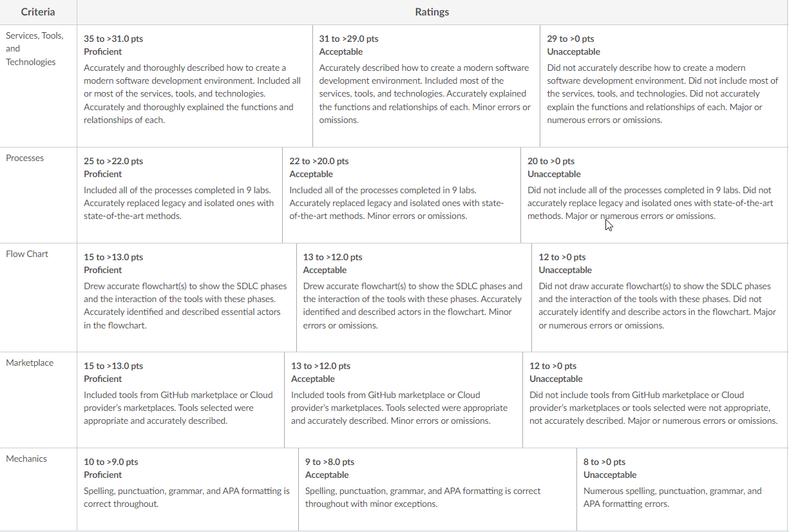Pick Processes Acceptable 22 to >20.0 pts cell
The height and width of the screenshot is (532, 789).
401,195
